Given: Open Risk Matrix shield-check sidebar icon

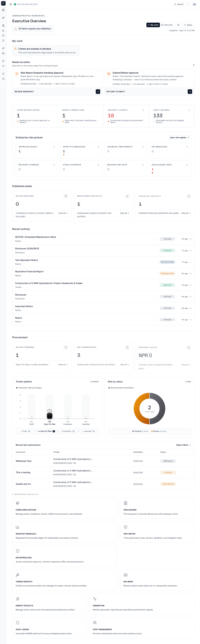Looking at the screenshot, I should 3,36.
